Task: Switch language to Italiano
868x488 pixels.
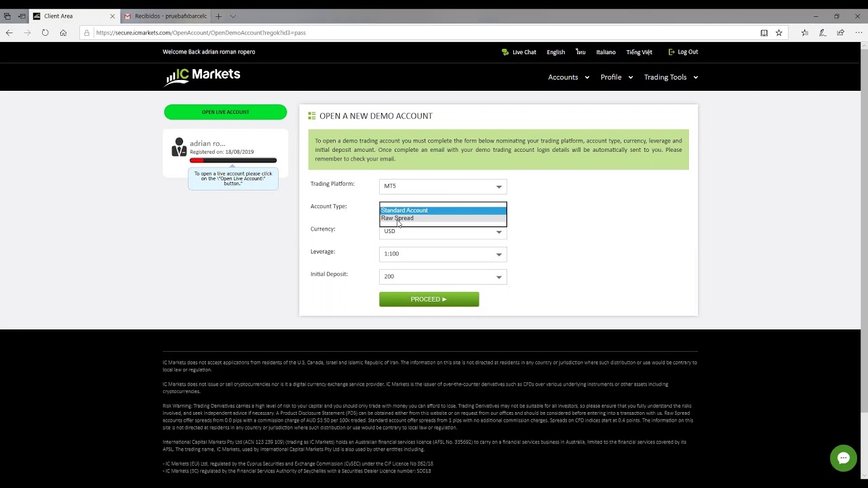Action: click(x=606, y=52)
